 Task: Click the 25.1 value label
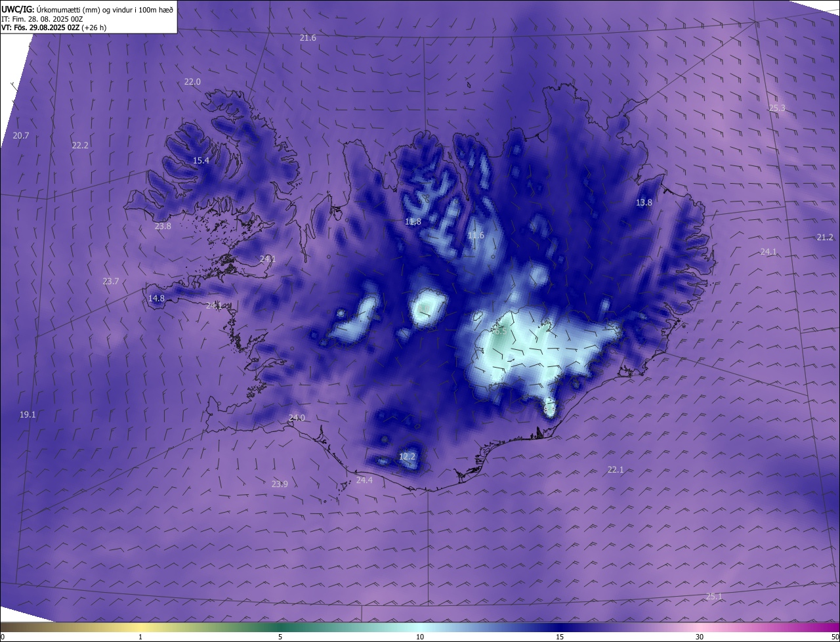(714, 597)
